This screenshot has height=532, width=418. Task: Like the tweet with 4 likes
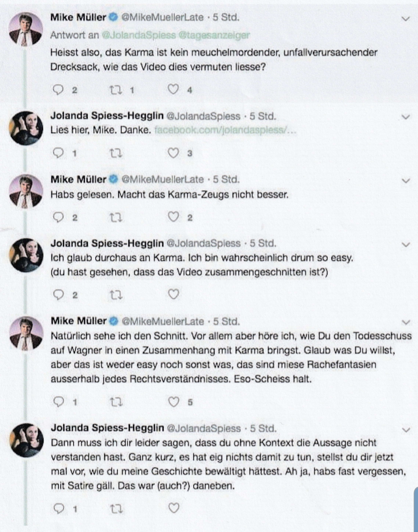coord(173,89)
